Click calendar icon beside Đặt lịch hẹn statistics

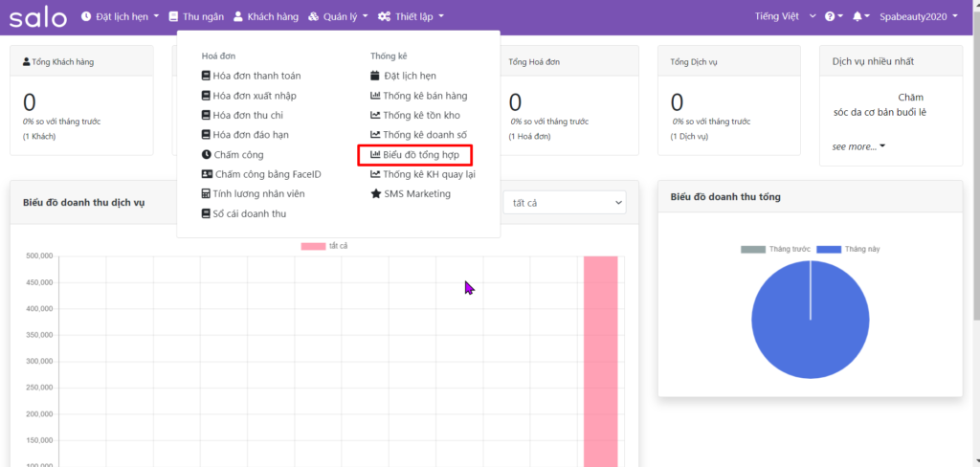[x=375, y=76]
